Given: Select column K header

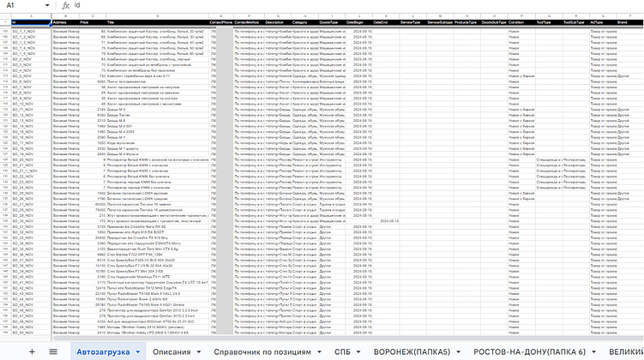Looking at the screenshot, I should click(x=386, y=16).
